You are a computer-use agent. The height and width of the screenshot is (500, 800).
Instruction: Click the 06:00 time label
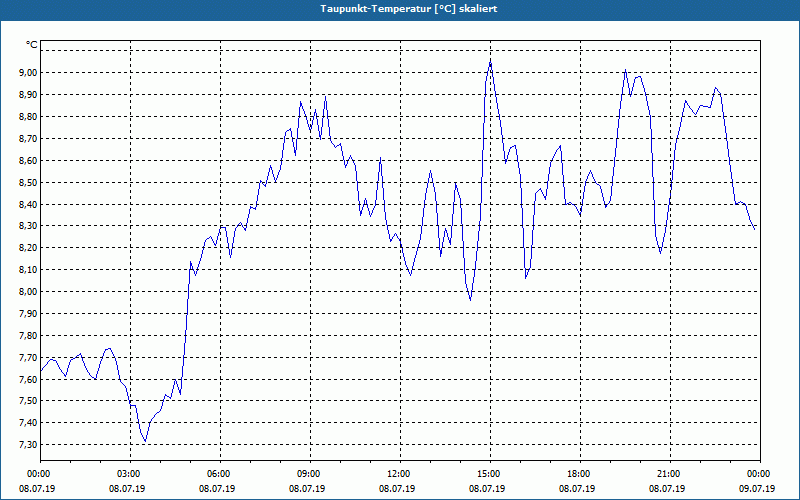click(x=220, y=474)
